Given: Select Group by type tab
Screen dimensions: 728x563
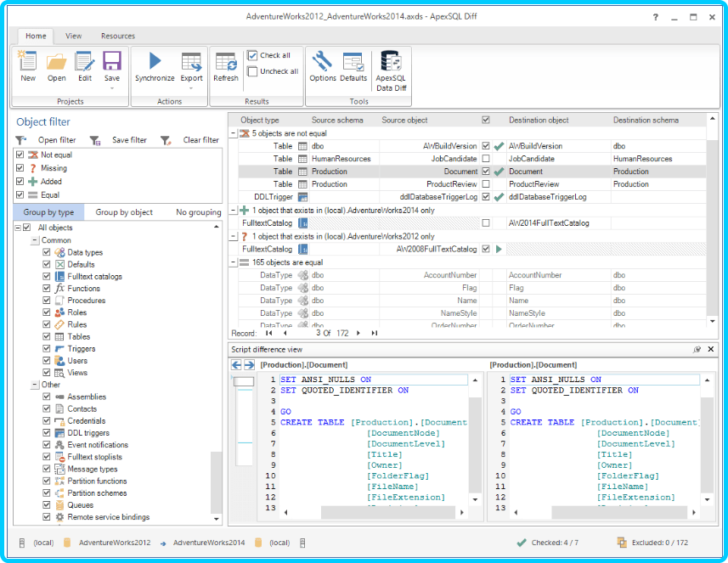Looking at the screenshot, I should [x=48, y=212].
